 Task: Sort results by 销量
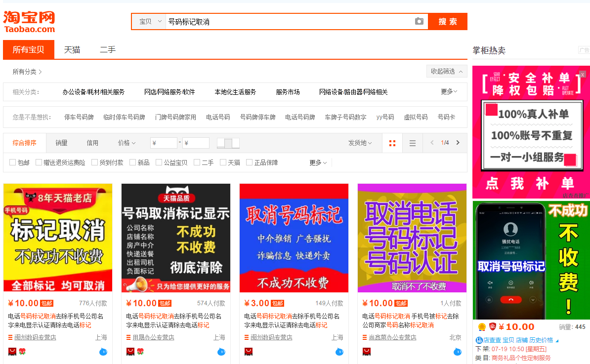(x=61, y=143)
